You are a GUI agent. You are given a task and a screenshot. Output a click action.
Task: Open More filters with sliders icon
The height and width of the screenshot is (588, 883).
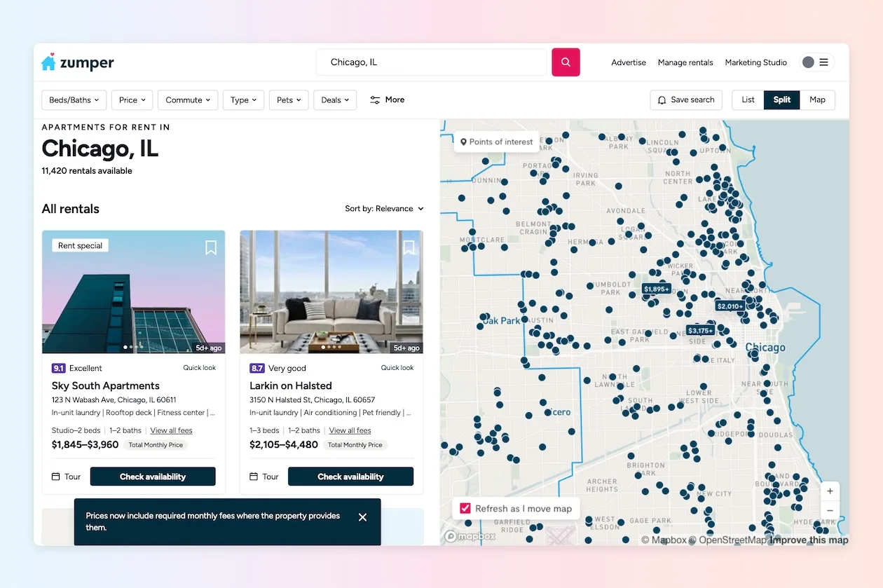[387, 100]
